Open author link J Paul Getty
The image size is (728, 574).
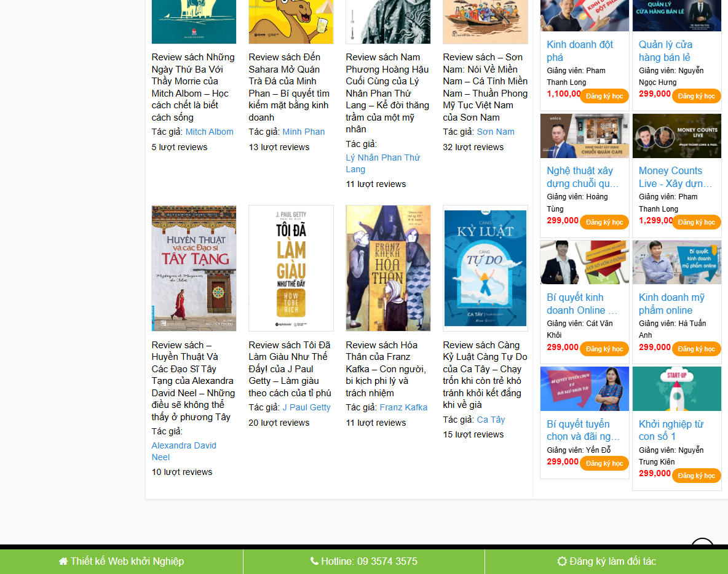click(306, 407)
